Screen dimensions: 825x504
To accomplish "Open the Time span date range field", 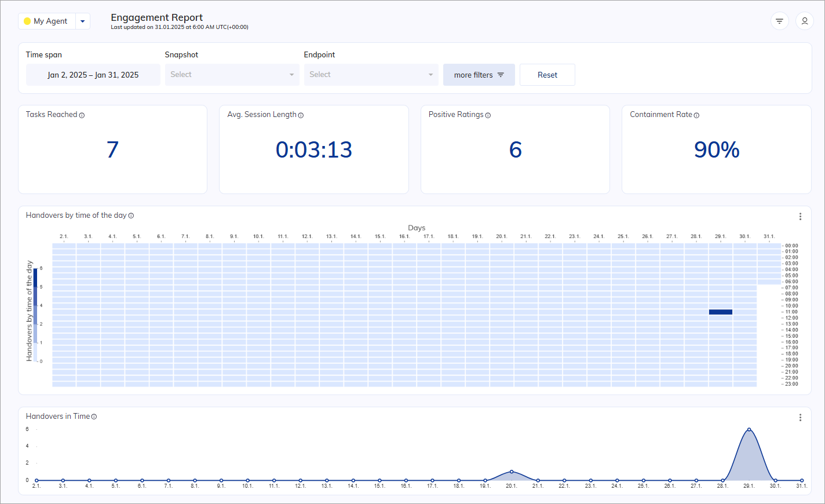I will point(93,75).
